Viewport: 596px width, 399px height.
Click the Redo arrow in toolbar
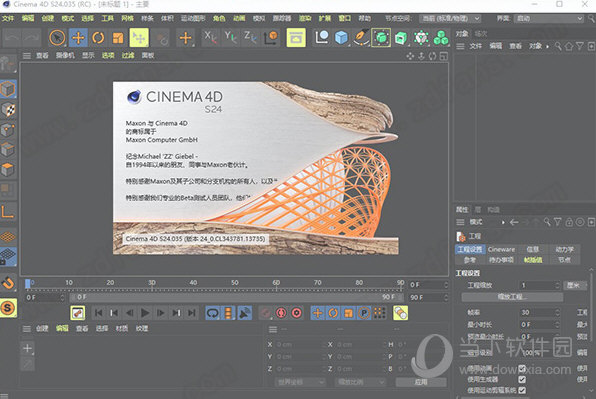[32, 38]
